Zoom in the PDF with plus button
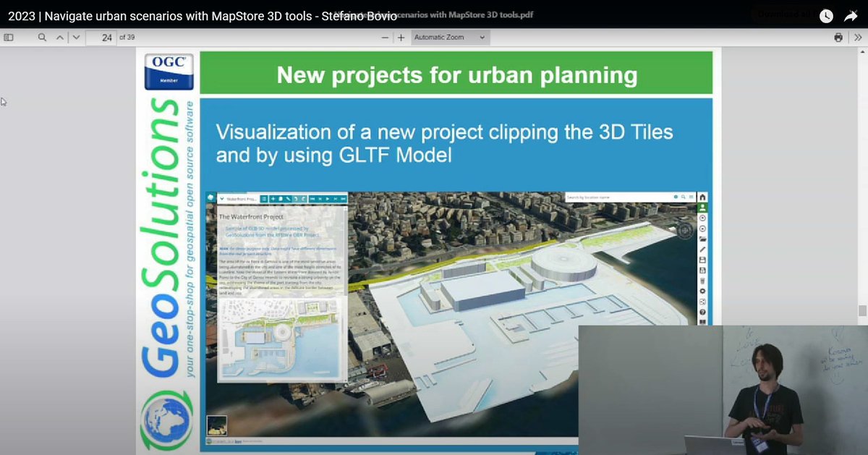Viewport: 868px width, 455px height. tap(401, 38)
